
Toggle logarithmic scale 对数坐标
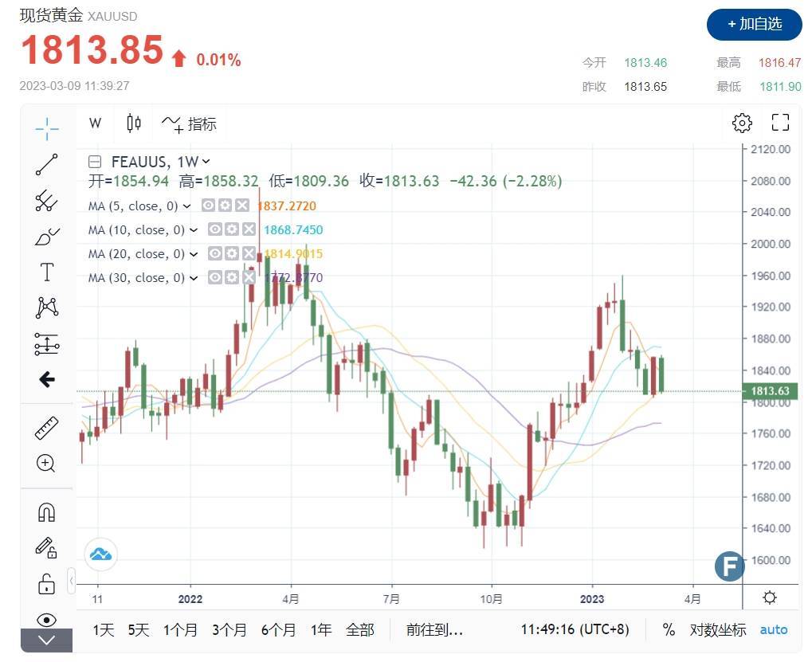(718, 629)
